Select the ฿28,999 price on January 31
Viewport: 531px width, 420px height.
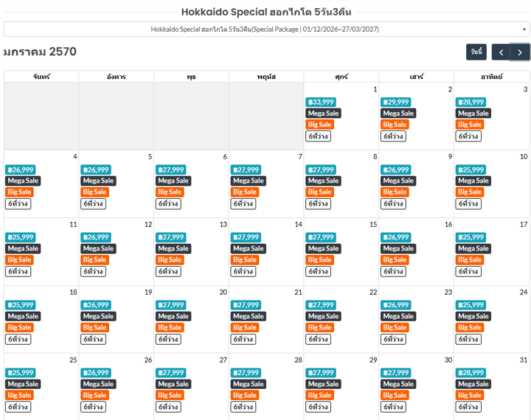click(471, 373)
